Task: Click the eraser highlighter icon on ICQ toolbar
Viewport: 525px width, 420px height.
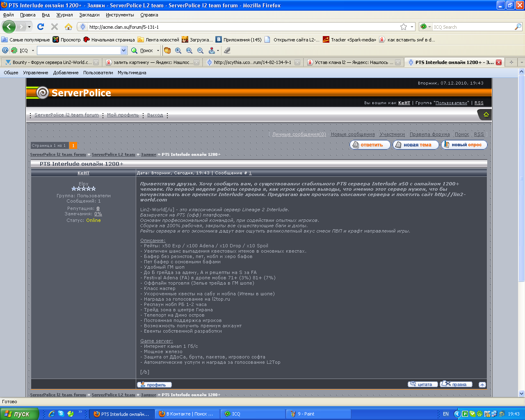Action: click(227, 50)
